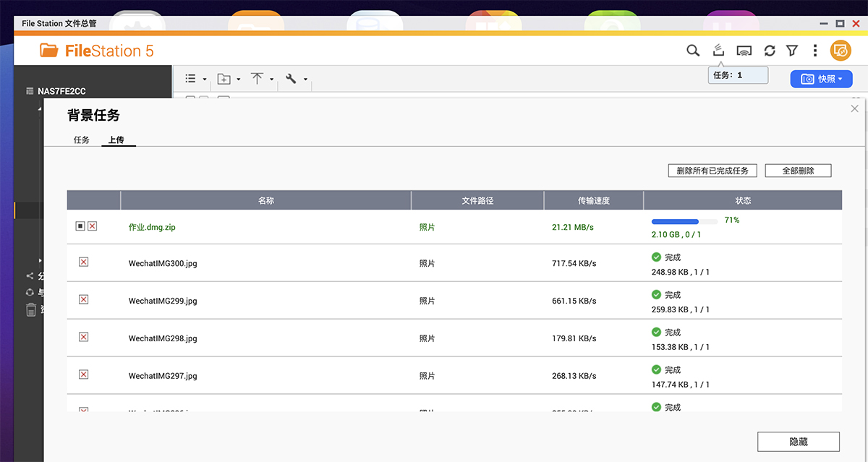Click the 删除所有已完成任务 button
This screenshot has height=462, width=868.
(x=712, y=171)
